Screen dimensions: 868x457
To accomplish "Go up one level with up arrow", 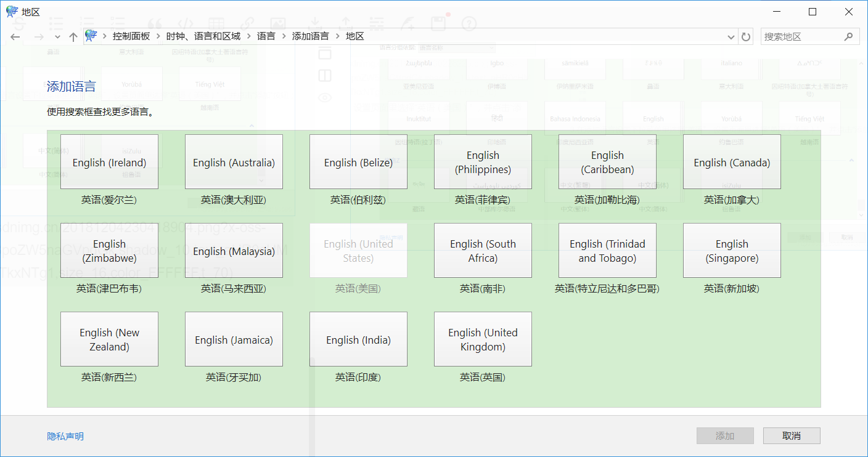I will (73, 37).
